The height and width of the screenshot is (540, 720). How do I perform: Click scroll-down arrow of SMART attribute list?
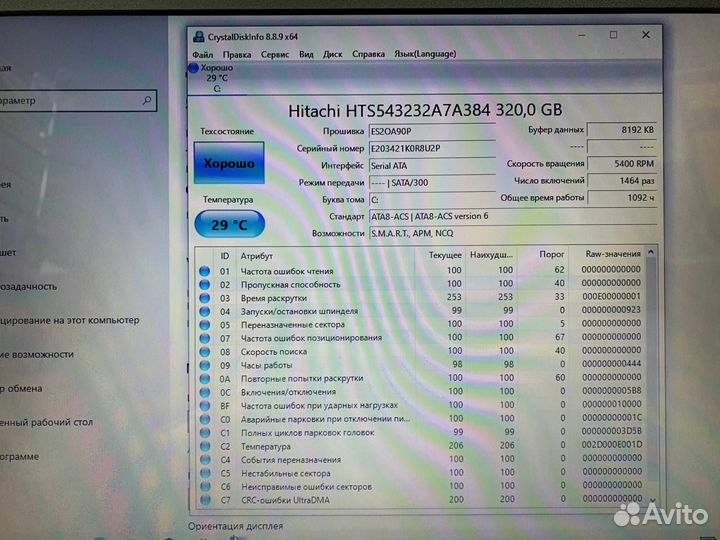(x=652, y=500)
